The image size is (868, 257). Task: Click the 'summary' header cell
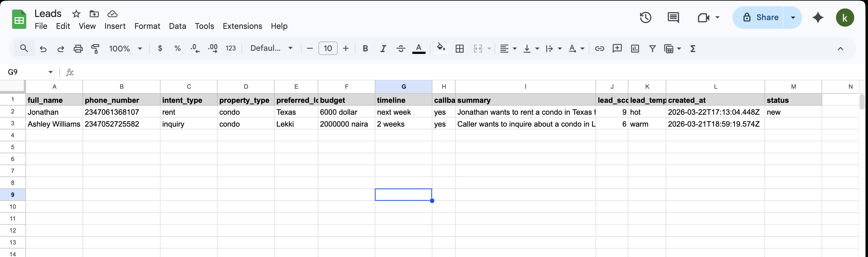click(525, 100)
